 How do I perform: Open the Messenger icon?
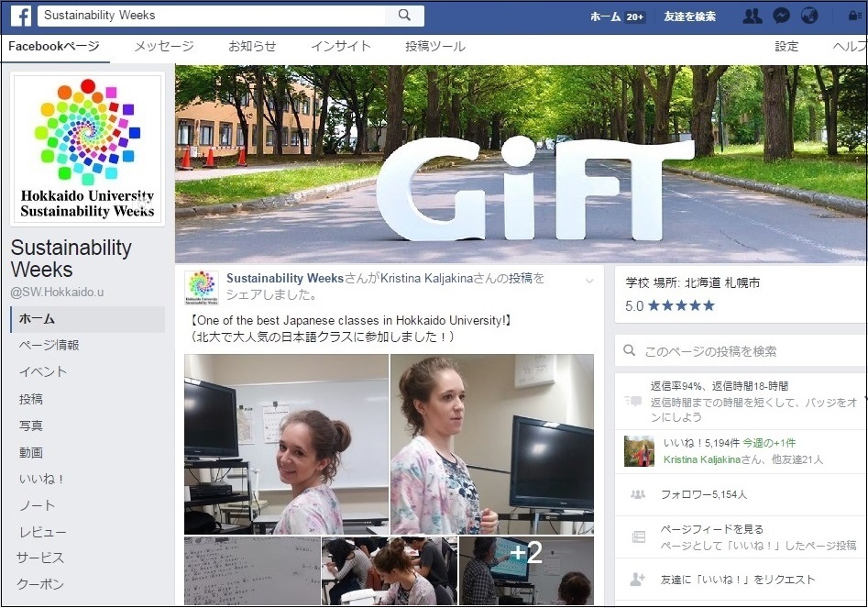781,16
